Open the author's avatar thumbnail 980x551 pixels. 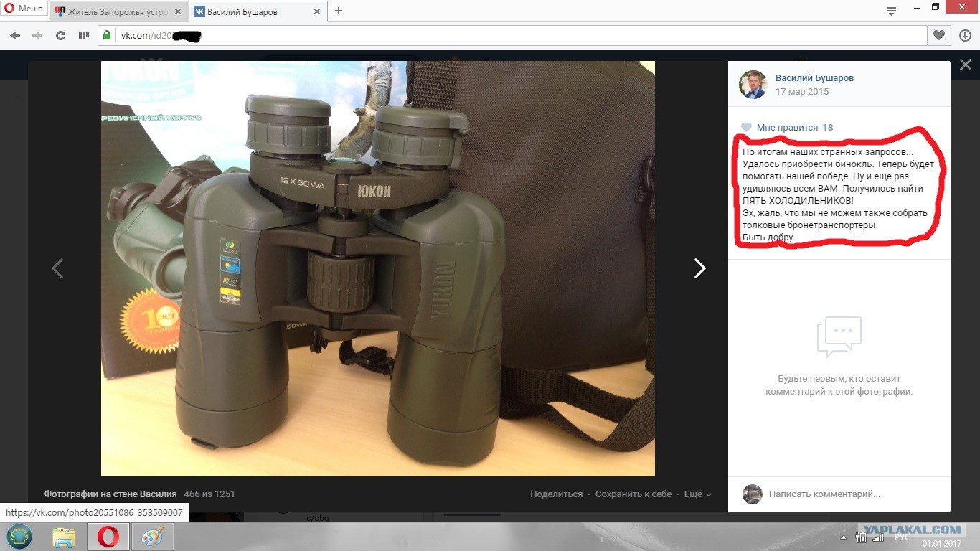pos(753,85)
